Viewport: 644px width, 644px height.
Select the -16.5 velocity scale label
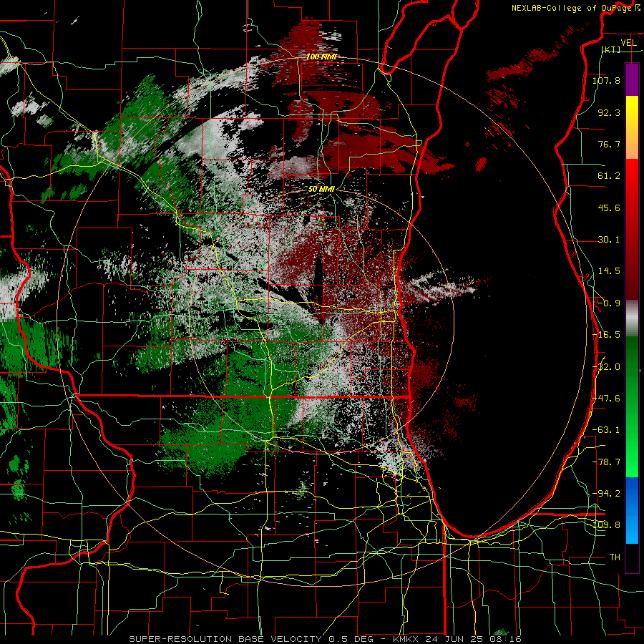coord(606,335)
